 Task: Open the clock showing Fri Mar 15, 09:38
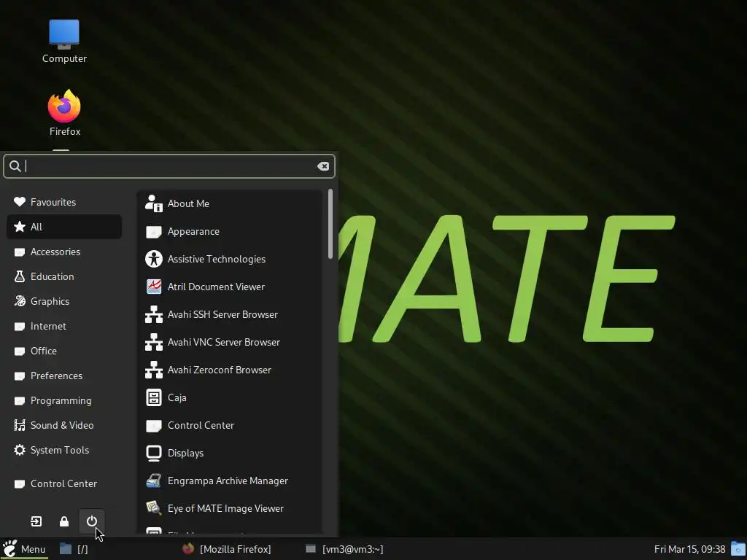(x=689, y=549)
